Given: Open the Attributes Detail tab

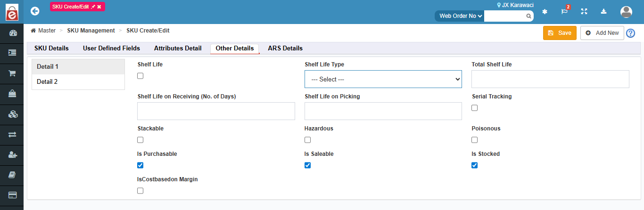Looking at the screenshot, I should coord(178,48).
